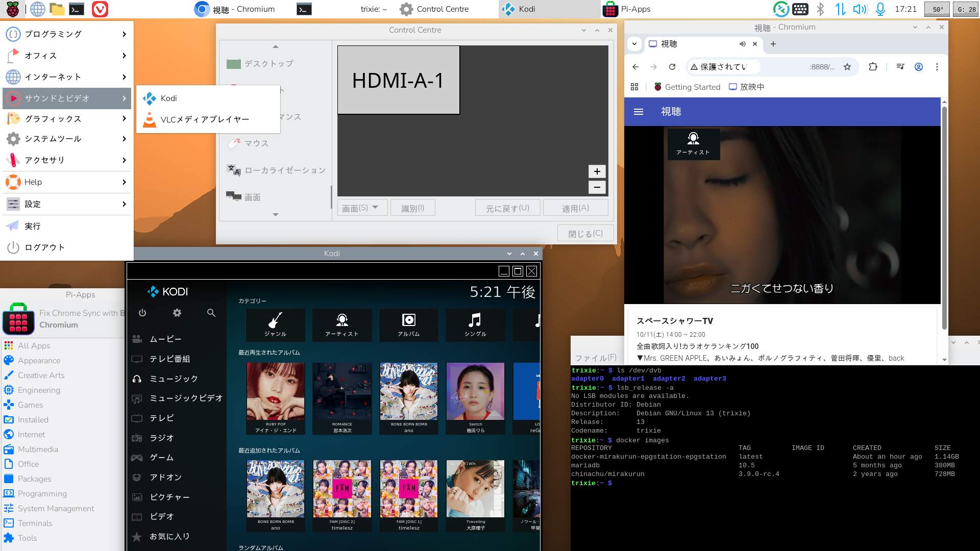Open hamburger menu in 視聴 page

pos(639,112)
